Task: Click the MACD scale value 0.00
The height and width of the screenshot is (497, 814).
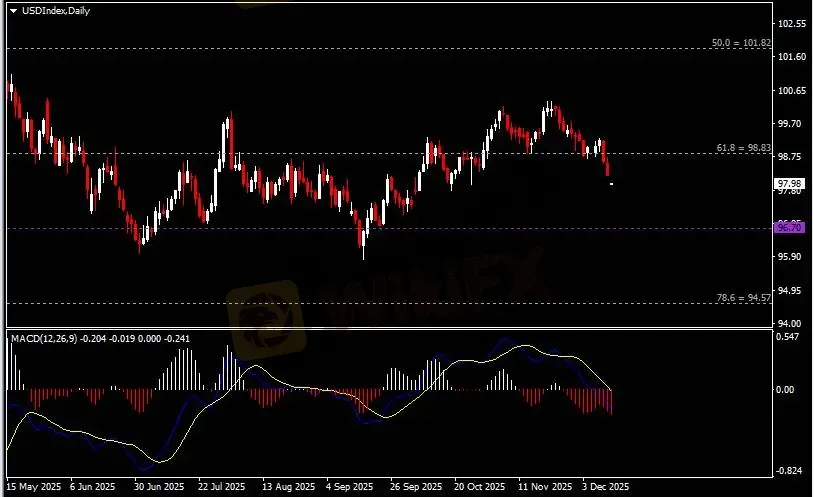Action: (785, 389)
